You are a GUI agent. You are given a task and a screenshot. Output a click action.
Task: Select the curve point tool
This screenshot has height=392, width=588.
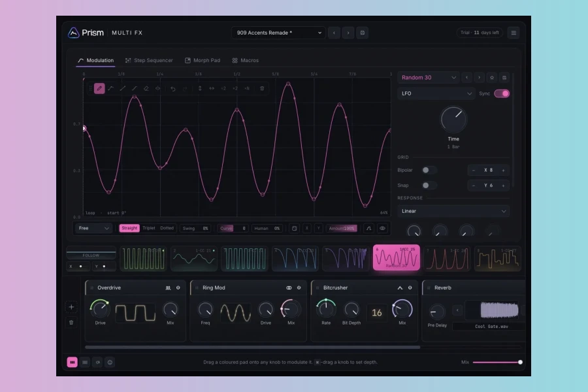pyautogui.click(x=111, y=89)
